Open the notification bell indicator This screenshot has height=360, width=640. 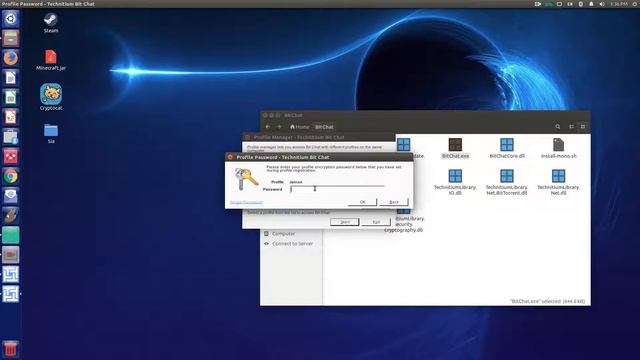(591, 4)
